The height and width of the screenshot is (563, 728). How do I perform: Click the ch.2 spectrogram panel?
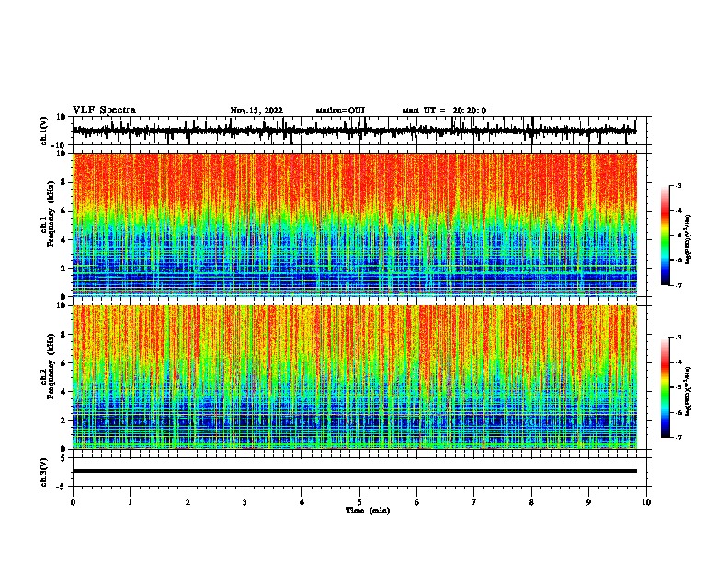pyautogui.click(x=355, y=377)
